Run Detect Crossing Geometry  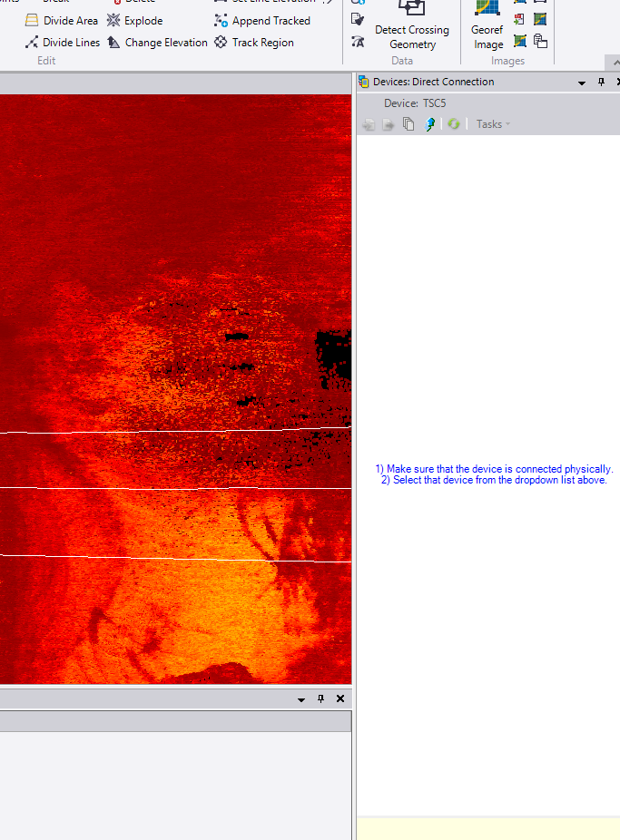pos(412,25)
